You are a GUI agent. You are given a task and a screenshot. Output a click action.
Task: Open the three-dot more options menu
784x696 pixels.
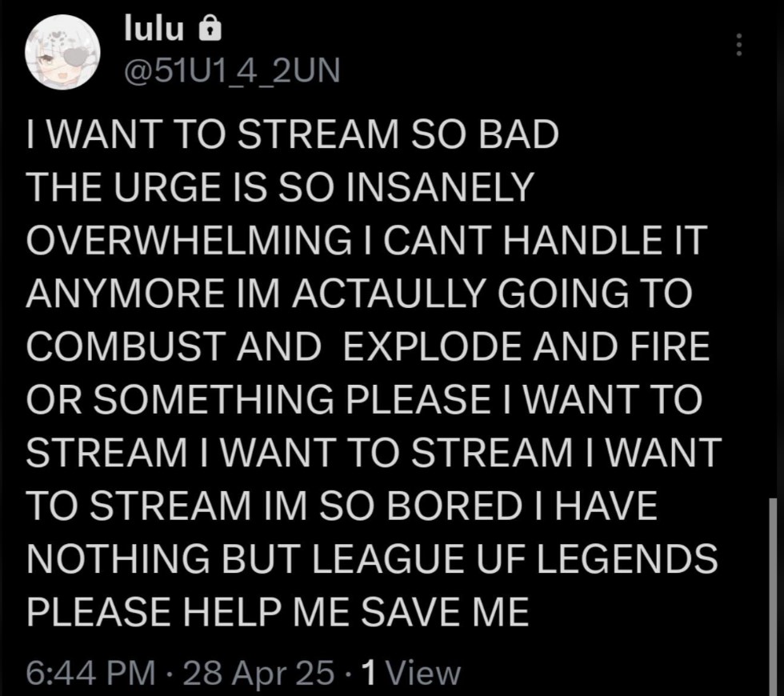pyautogui.click(x=738, y=45)
